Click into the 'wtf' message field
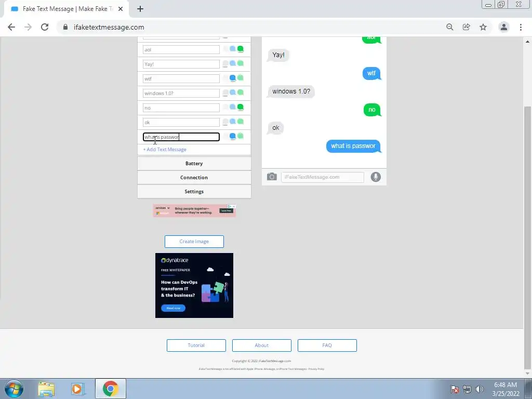Image resolution: width=532 pixels, height=399 pixels. [181, 79]
